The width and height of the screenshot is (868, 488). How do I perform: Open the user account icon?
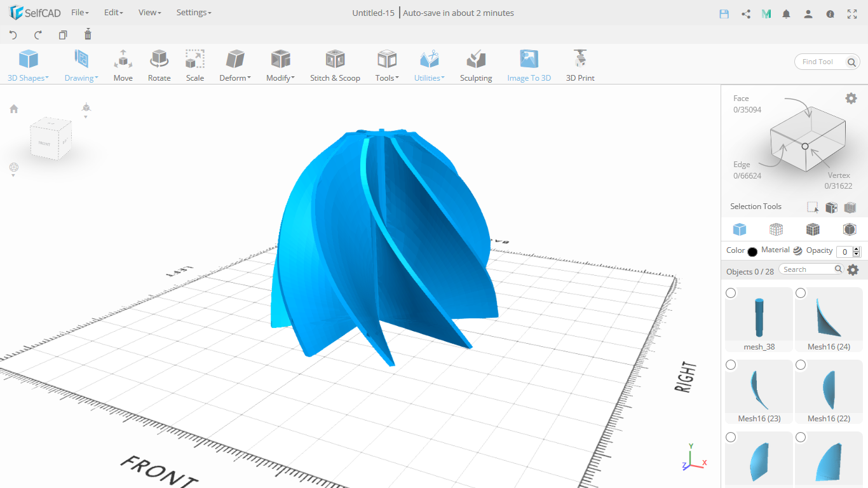(x=808, y=13)
